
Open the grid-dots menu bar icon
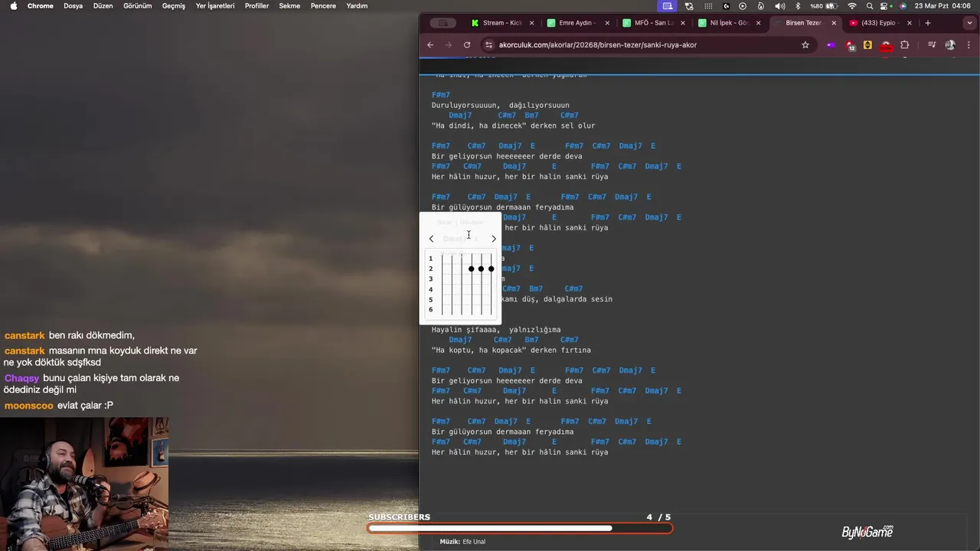coord(708,5)
